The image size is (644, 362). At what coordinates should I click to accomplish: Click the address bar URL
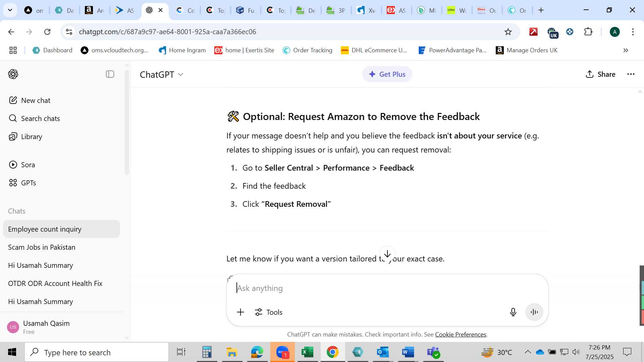coord(167,32)
